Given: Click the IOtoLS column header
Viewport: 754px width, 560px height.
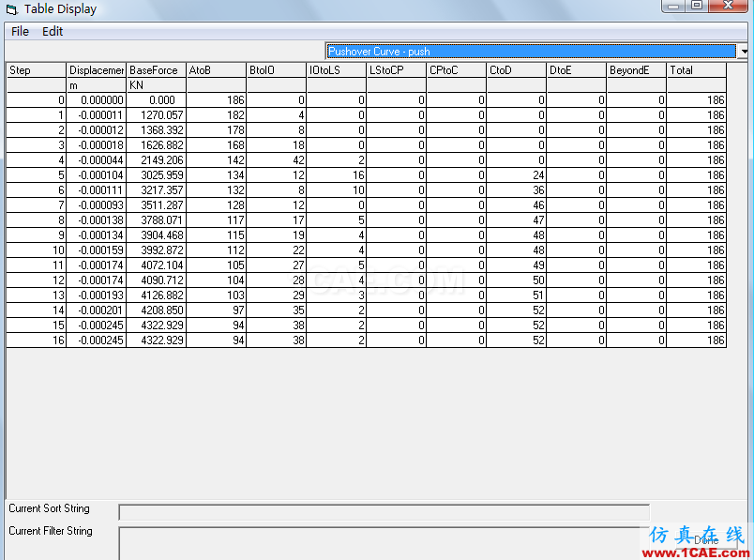Looking at the screenshot, I should coord(337,70).
